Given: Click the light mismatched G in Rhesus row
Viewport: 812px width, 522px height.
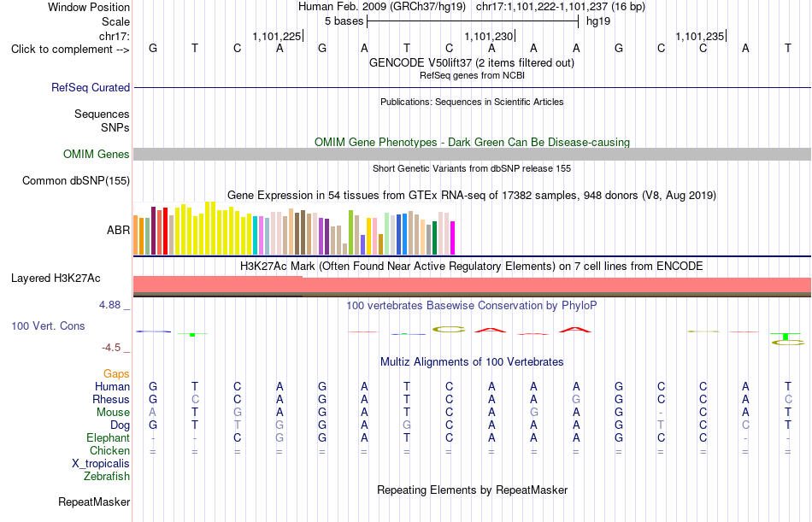Looking at the screenshot, I should [x=576, y=399].
